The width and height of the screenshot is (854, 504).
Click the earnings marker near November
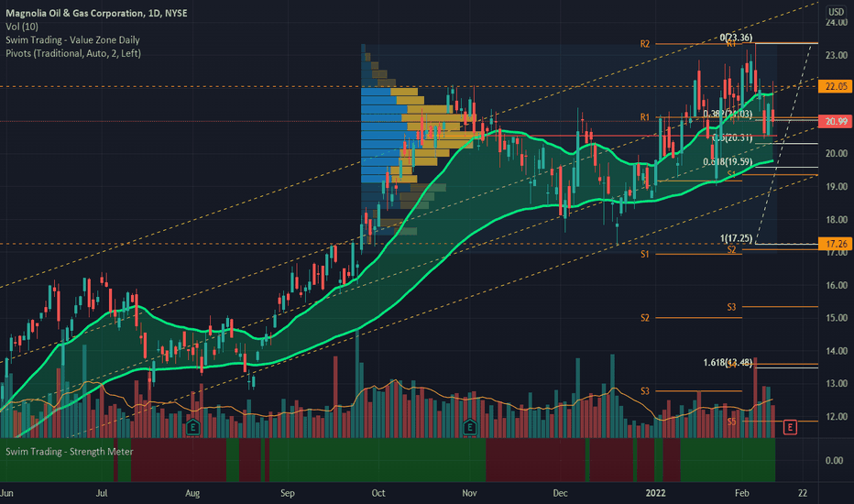tap(469, 427)
